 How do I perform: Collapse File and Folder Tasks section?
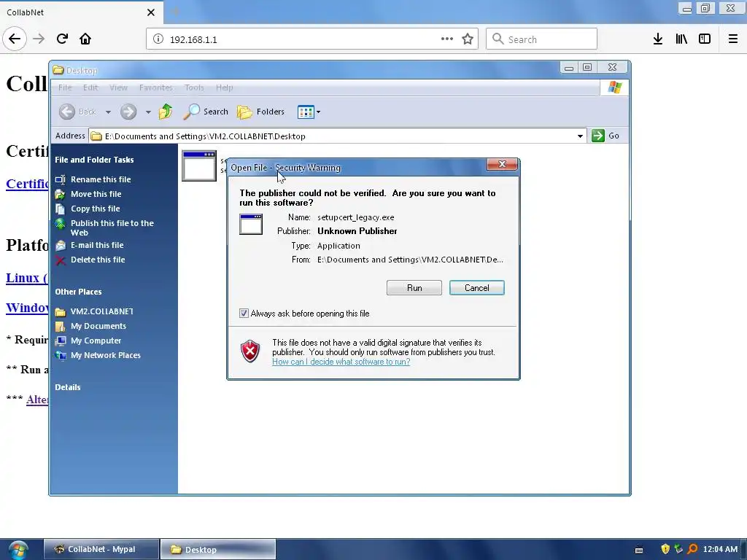[94, 160]
